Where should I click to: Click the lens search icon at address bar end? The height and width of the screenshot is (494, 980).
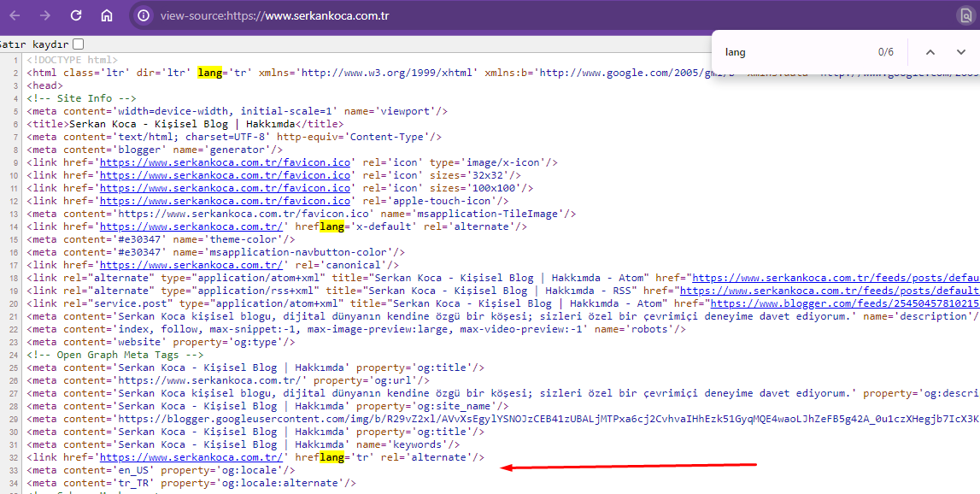[965, 15]
